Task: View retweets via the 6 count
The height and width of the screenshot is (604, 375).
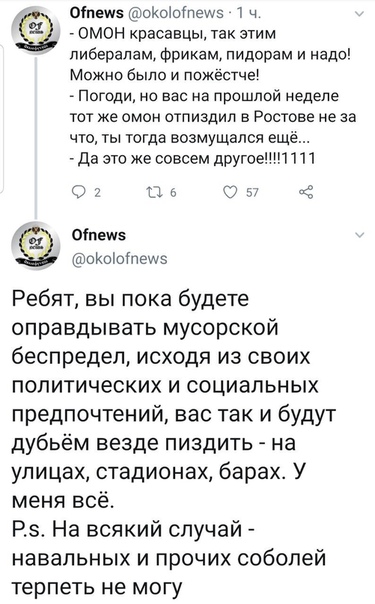Action: (x=173, y=193)
